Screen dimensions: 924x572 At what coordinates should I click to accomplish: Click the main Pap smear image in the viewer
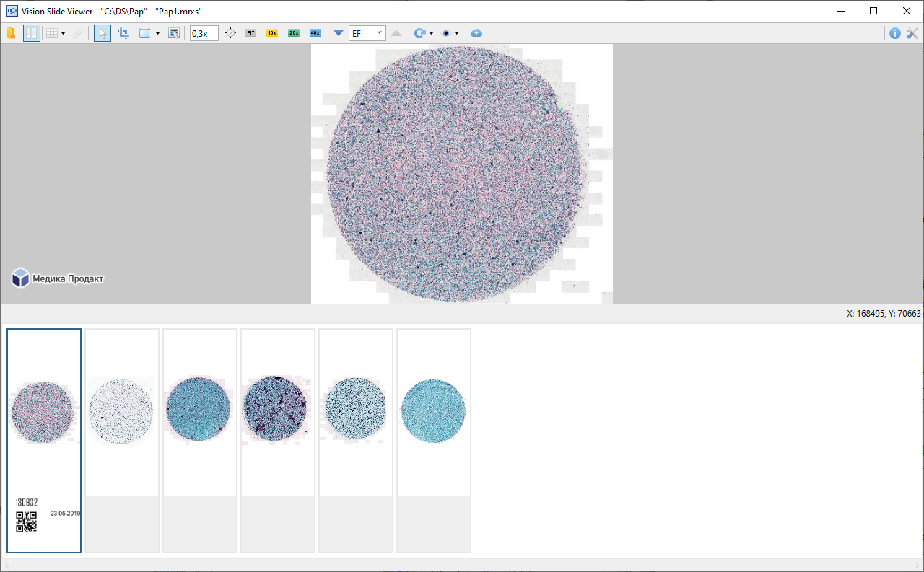(x=462, y=173)
